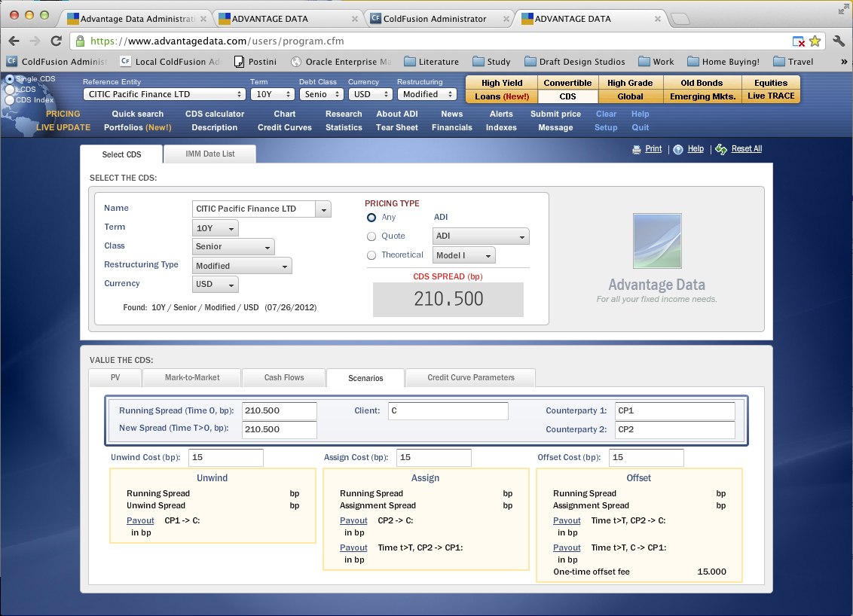This screenshot has height=616, width=853.
Task: Click the help globe icon
Action: pyautogui.click(x=678, y=150)
